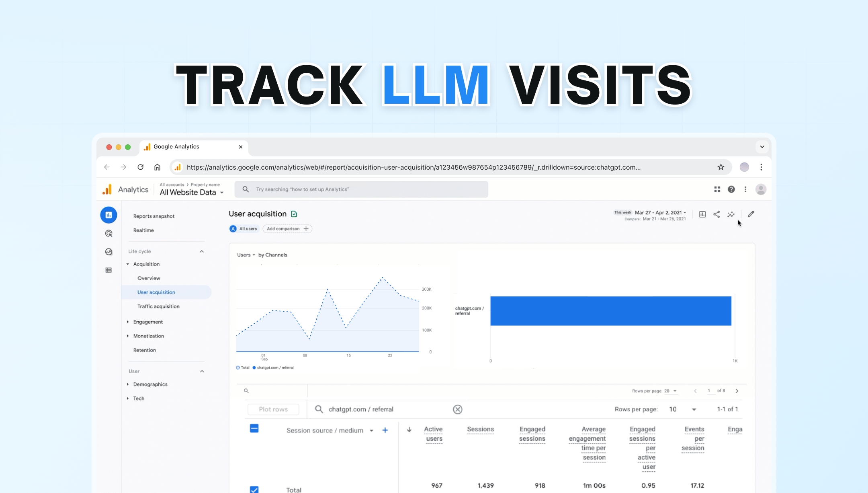Screen dimensions: 868x493
Task: Bookmark the page with the star icon
Action: click(x=721, y=167)
